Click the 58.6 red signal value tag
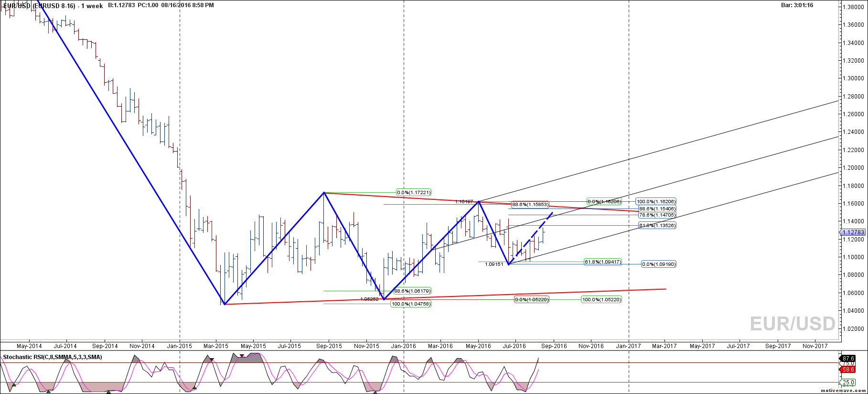Viewport: 868px width, 394px height. click(x=848, y=370)
